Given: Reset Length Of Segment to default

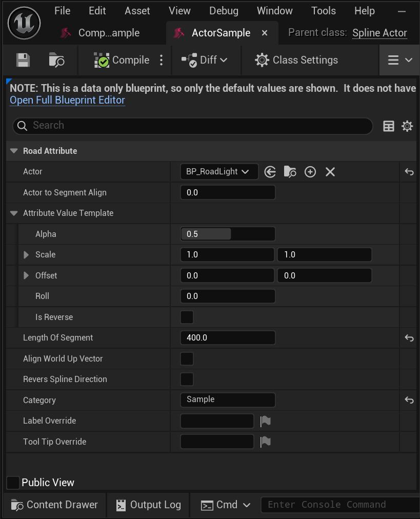Looking at the screenshot, I should 409,337.
